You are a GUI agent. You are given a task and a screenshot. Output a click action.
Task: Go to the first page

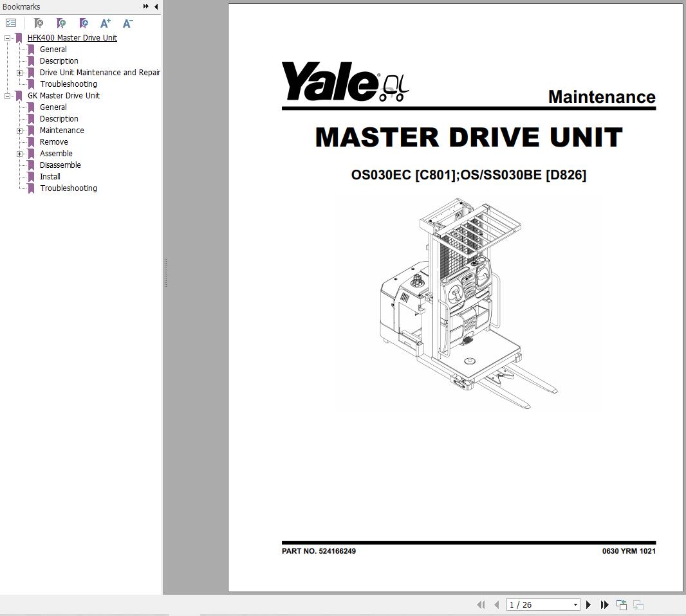tap(481, 604)
